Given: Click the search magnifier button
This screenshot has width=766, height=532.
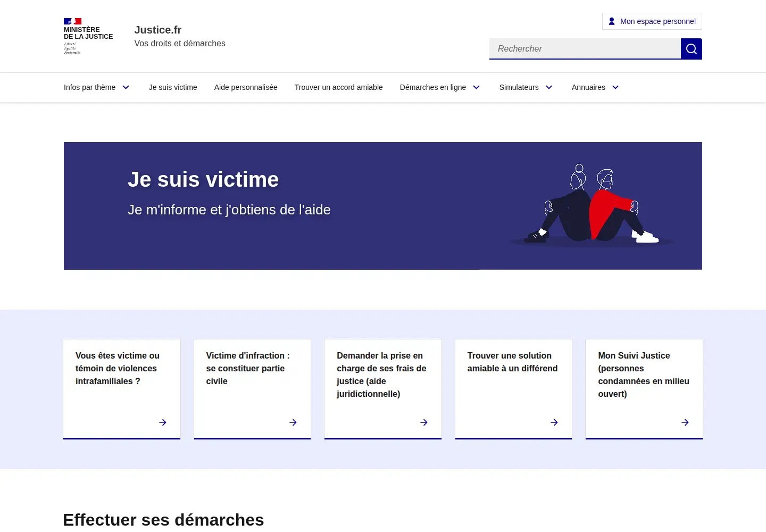Looking at the screenshot, I should point(691,49).
